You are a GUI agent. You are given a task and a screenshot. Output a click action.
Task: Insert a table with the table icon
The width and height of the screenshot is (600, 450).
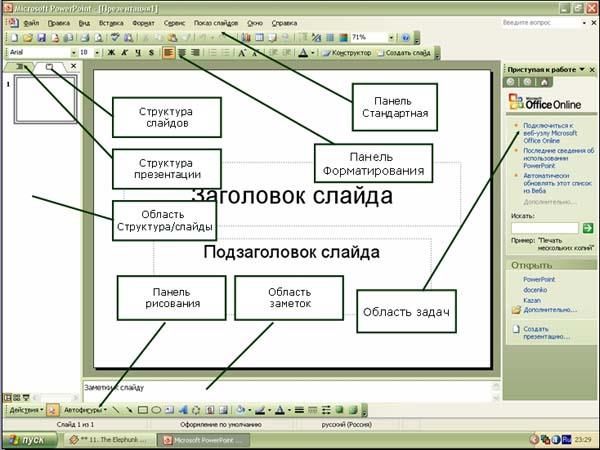(259, 38)
